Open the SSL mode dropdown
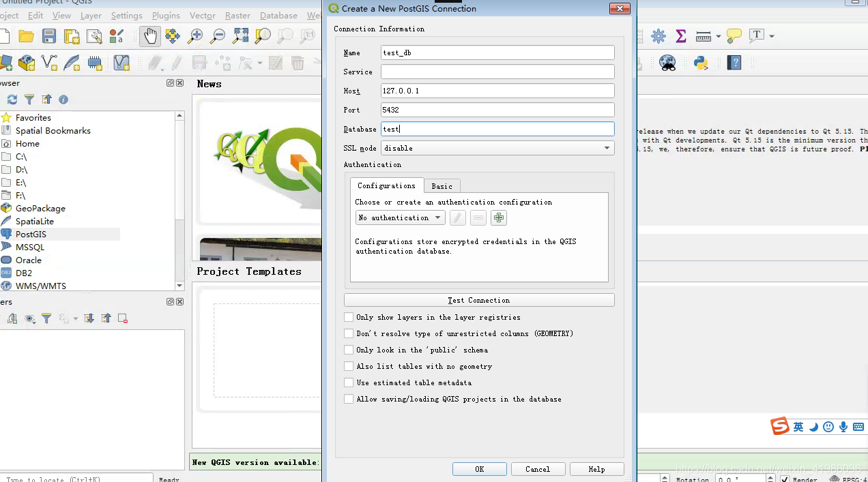Viewport: 868px width, 482px height. click(497, 148)
